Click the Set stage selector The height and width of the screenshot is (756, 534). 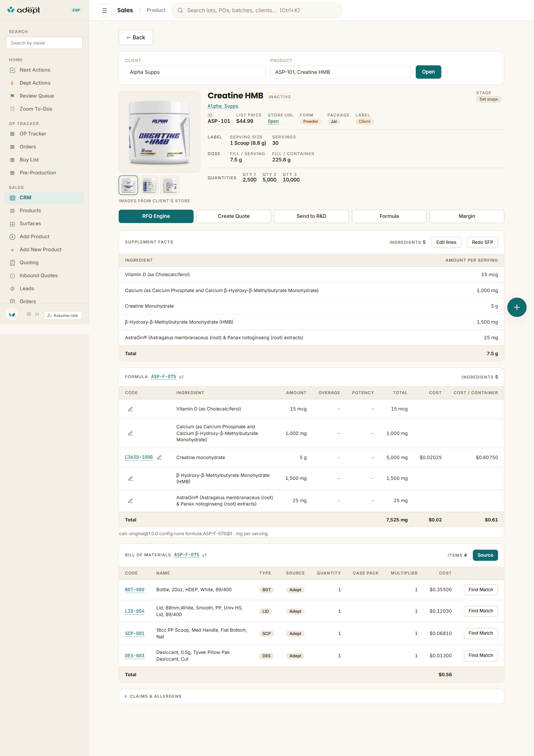pos(488,99)
